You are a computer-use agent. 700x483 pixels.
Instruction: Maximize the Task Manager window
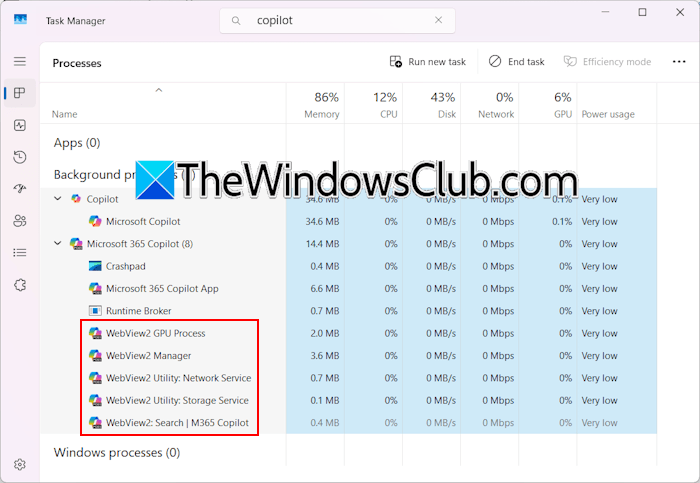tap(642, 12)
